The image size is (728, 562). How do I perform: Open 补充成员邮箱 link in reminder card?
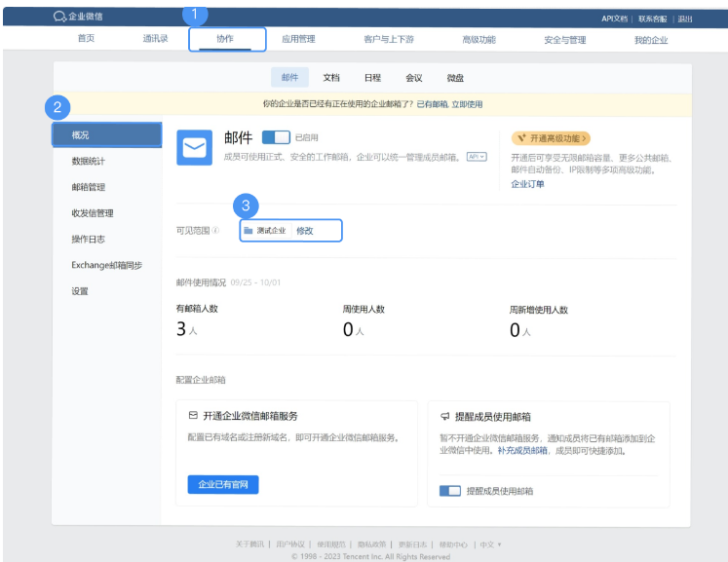click(x=522, y=451)
